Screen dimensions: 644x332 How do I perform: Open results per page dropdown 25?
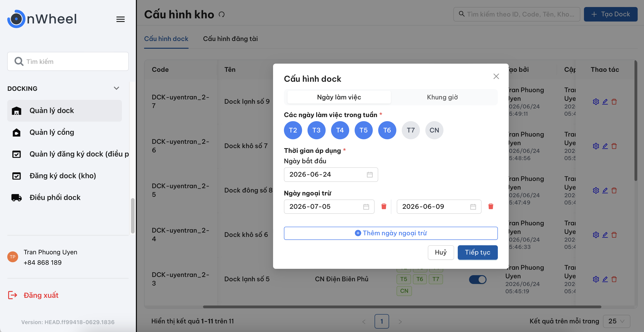click(617, 321)
